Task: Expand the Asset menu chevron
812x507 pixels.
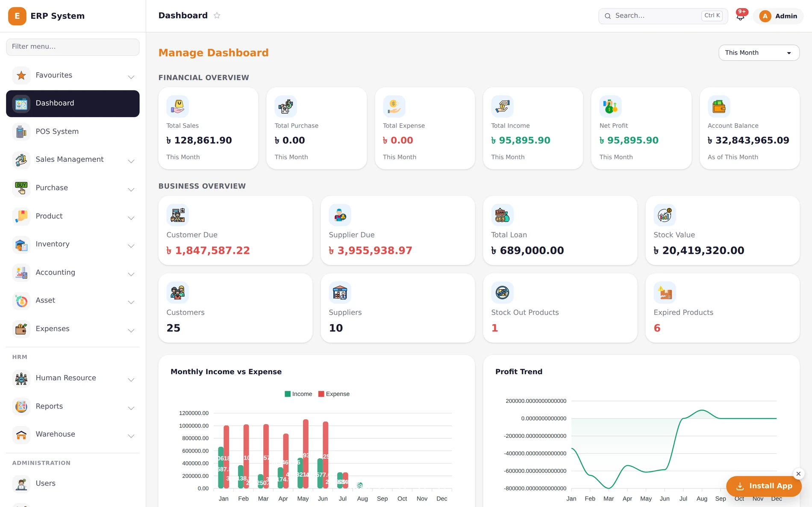Action: (131, 302)
